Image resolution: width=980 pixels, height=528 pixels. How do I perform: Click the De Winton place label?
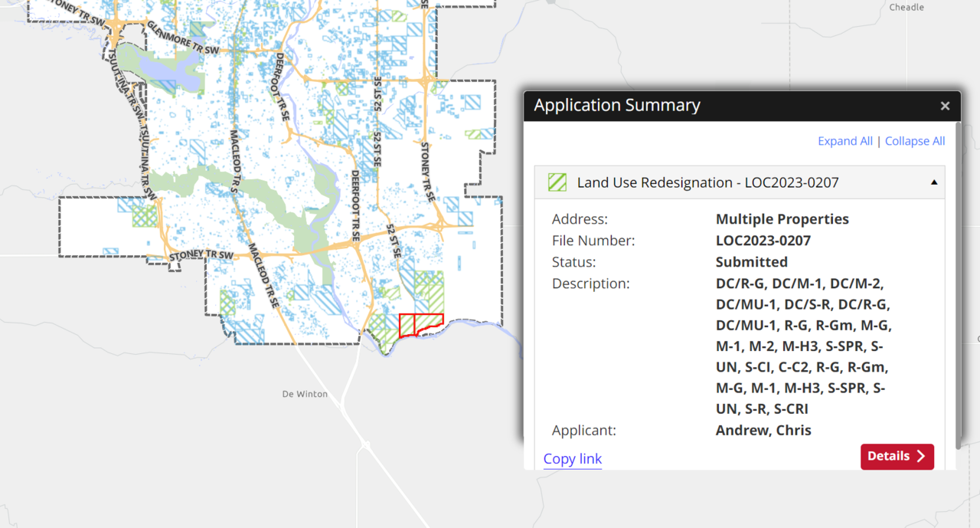[305, 394]
